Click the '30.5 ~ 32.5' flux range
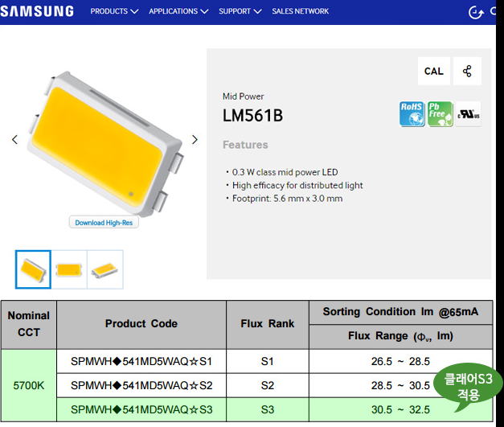This screenshot has height=427, width=504. [x=400, y=409]
